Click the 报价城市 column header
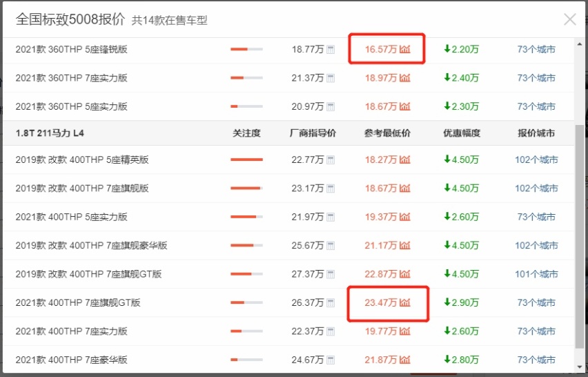588x377 pixels. point(536,133)
